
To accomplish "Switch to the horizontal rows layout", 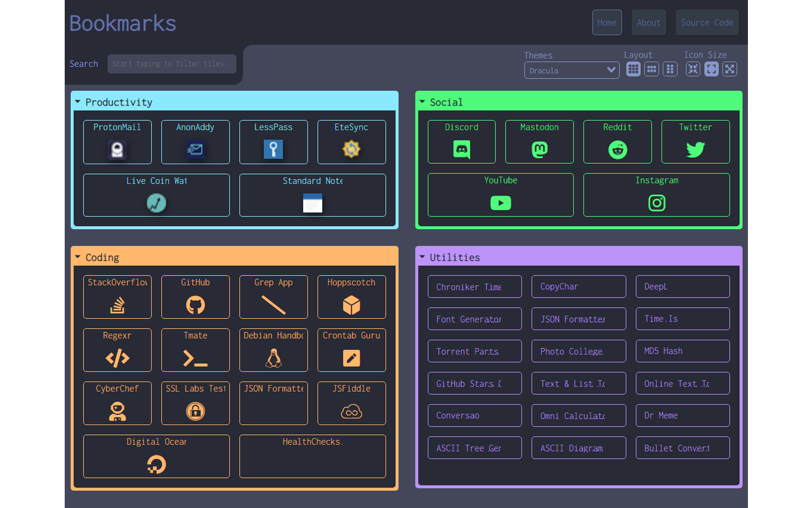I will pos(652,69).
